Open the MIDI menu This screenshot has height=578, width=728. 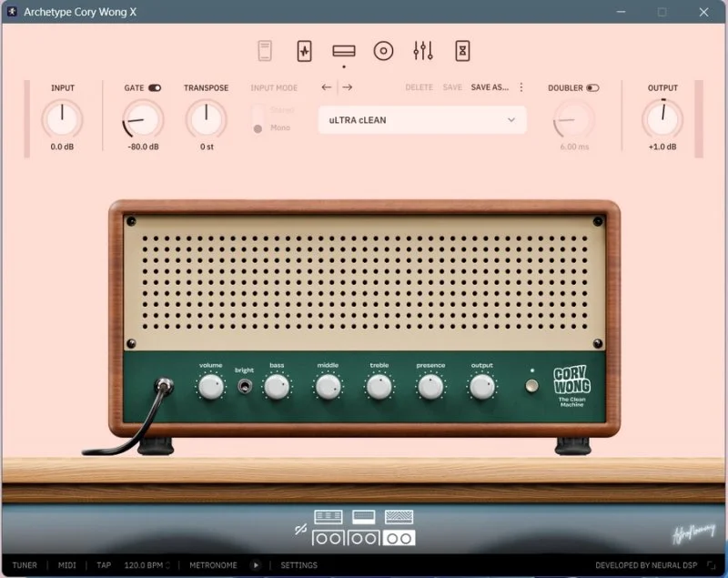66,565
